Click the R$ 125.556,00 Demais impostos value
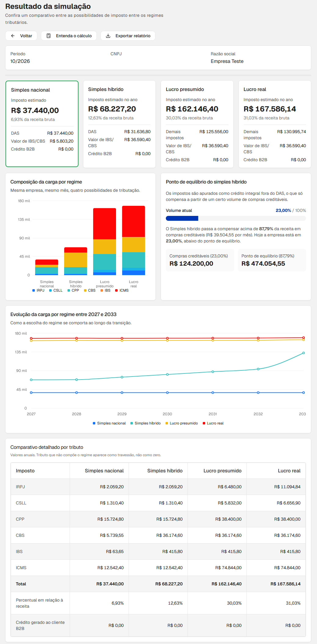This screenshot has width=317, height=644. [x=214, y=132]
